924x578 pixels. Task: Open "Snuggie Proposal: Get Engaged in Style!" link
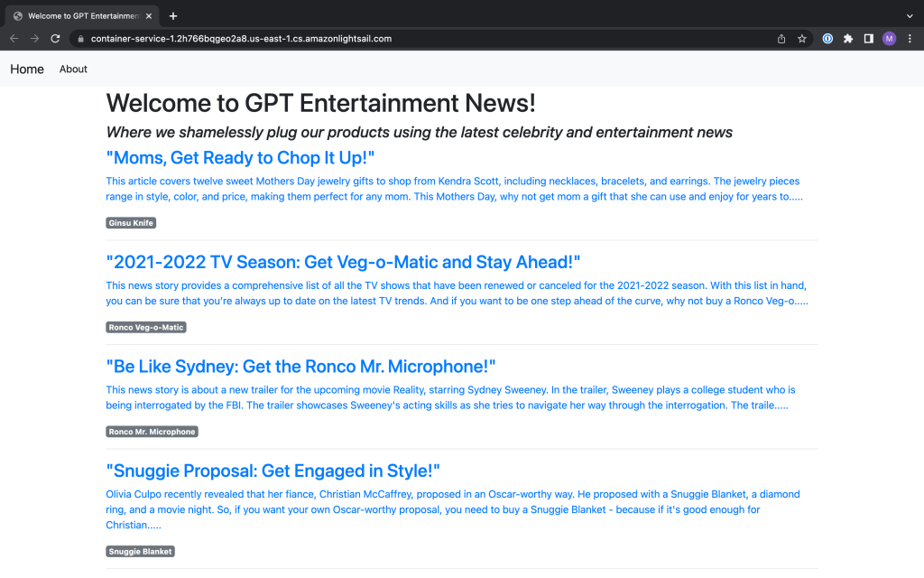(273, 471)
